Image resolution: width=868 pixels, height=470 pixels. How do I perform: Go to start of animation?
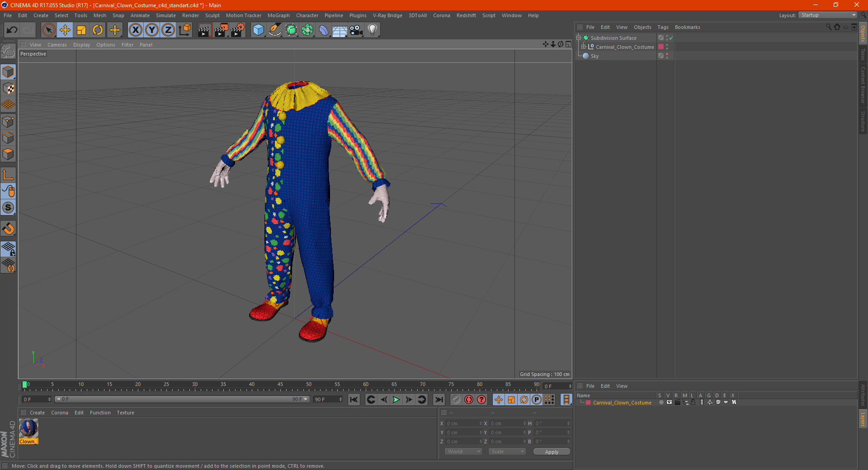click(354, 399)
